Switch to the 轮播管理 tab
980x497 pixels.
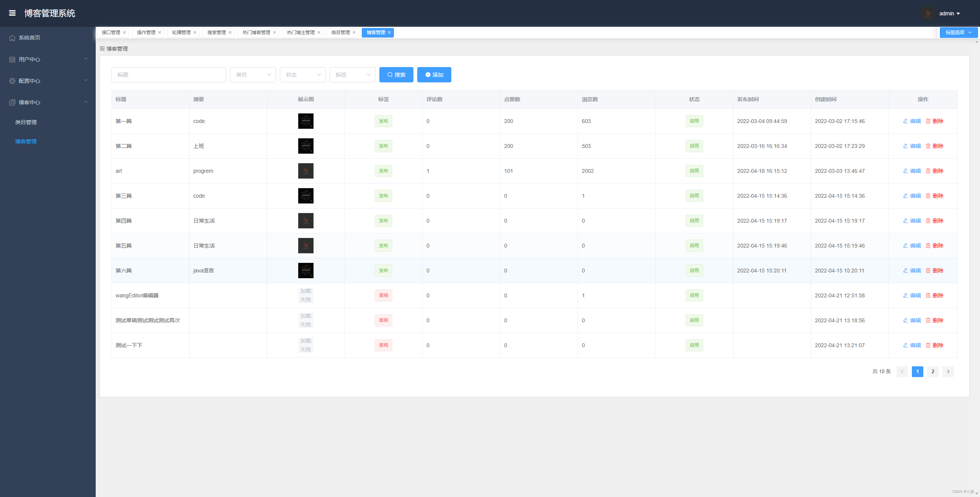pos(181,33)
